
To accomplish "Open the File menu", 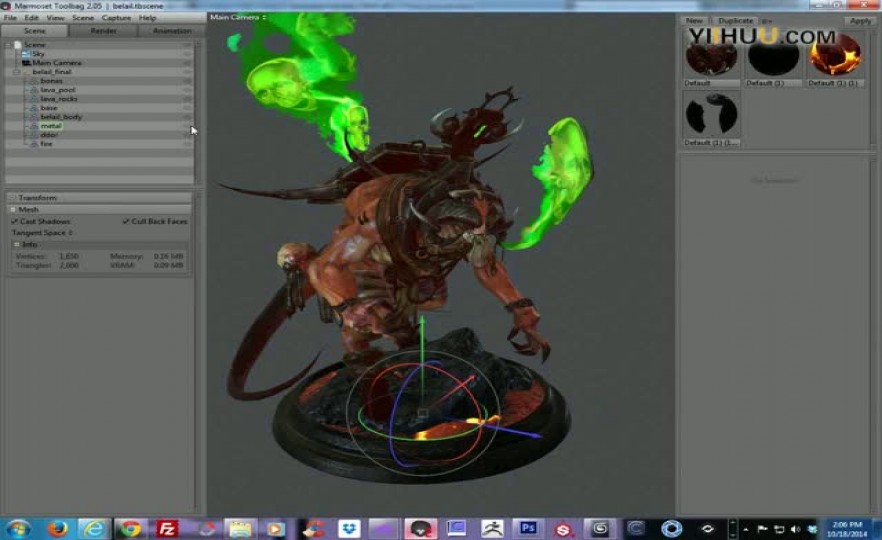I will pyautogui.click(x=10, y=18).
